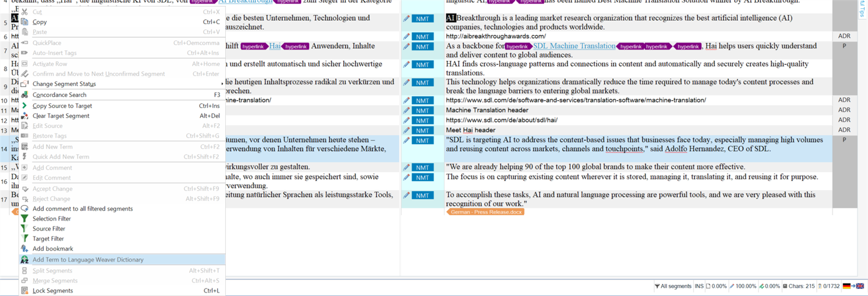Image resolution: width=868 pixels, height=296 pixels.
Task: Click the Source Filter funnel icon
Action: (x=24, y=229)
